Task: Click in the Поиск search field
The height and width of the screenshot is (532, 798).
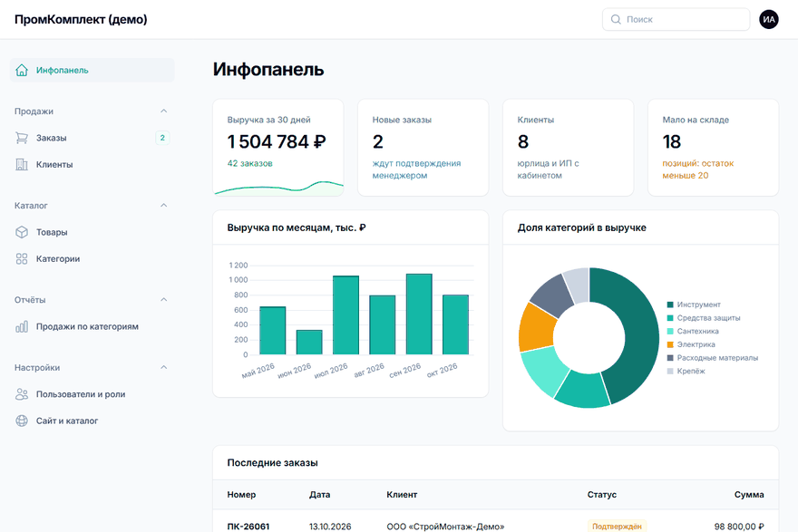Action: (x=676, y=19)
